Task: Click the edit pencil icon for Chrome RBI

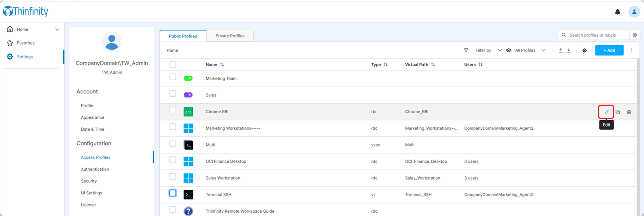Action: click(606, 112)
